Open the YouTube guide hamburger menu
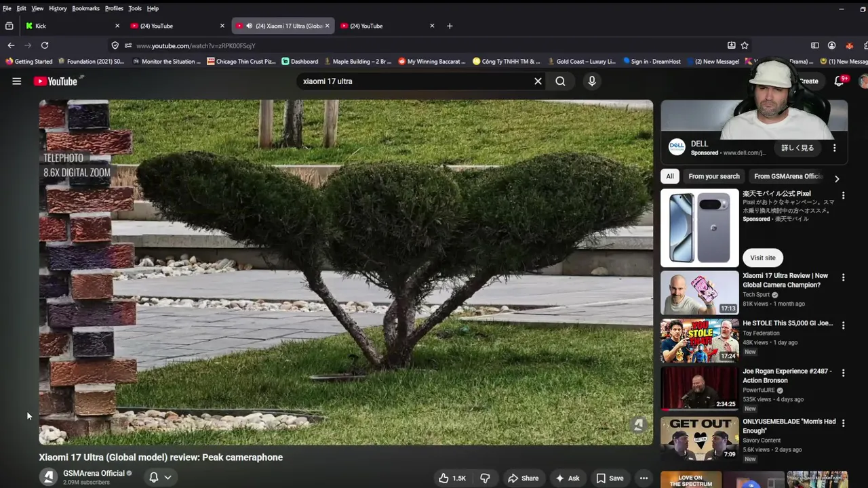The width and height of the screenshot is (868, 488). tap(17, 81)
